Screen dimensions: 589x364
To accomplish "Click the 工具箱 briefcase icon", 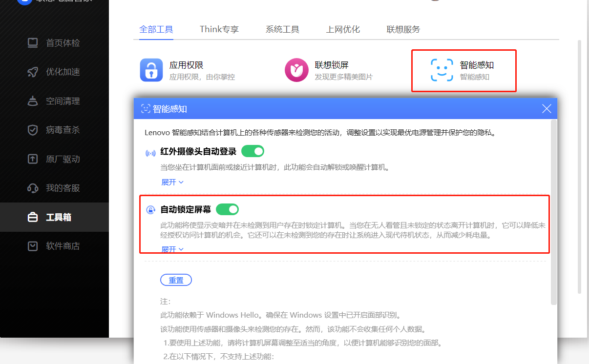I will tap(33, 217).
